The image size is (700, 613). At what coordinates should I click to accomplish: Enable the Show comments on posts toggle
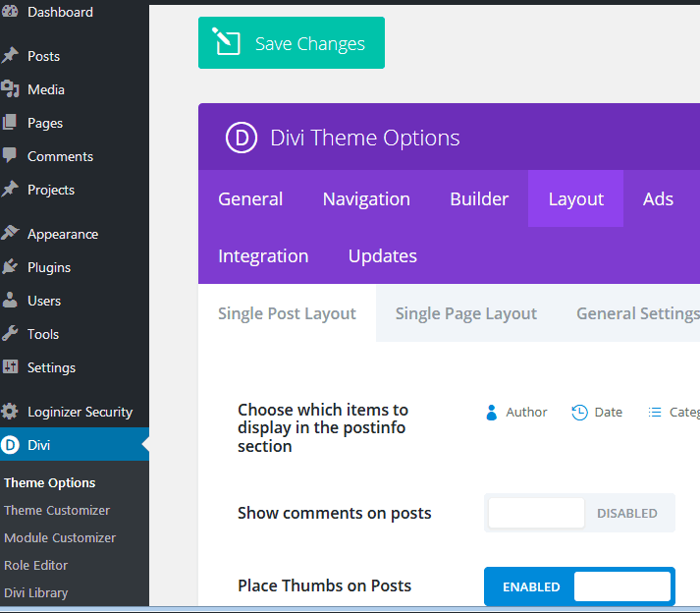[x=579, y=513]
